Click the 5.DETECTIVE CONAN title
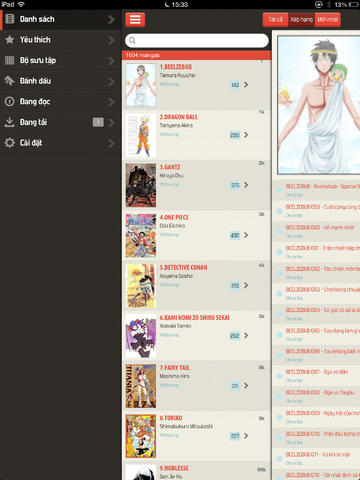360x480 pixels. tap(183, 267)
